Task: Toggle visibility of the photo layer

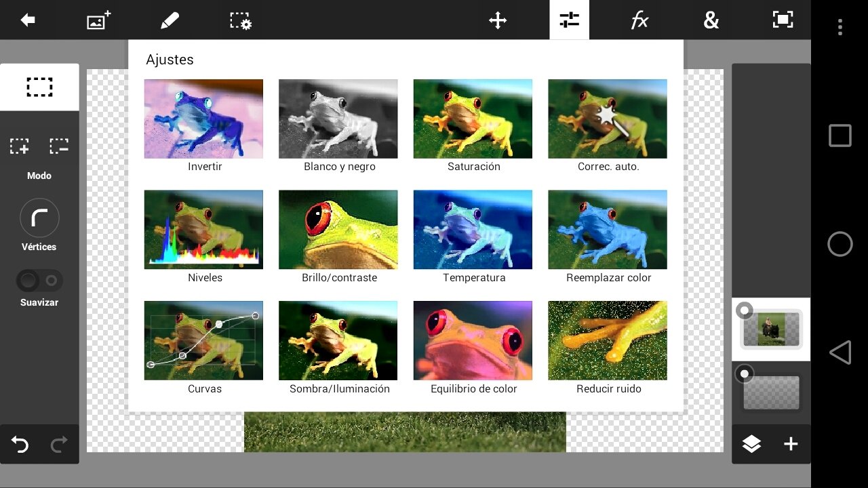Action: pyautogui.click(x=745, y=310)
